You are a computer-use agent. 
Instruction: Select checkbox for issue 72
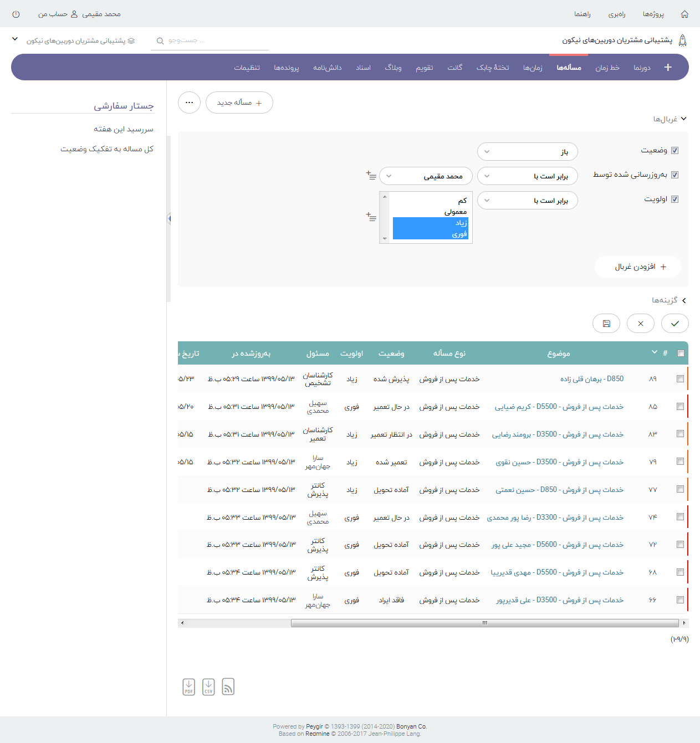tap(680, 544)
